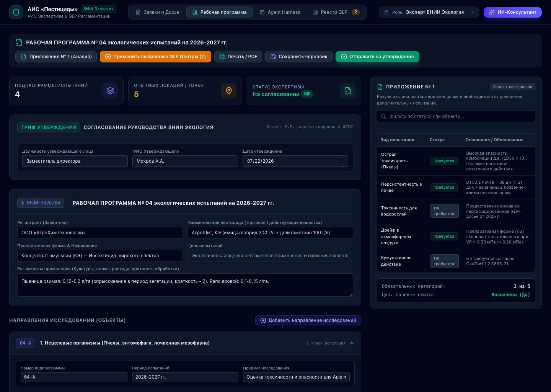Collapse the 04-A research direction section
The image size is (551, 392).
(352, 343)
